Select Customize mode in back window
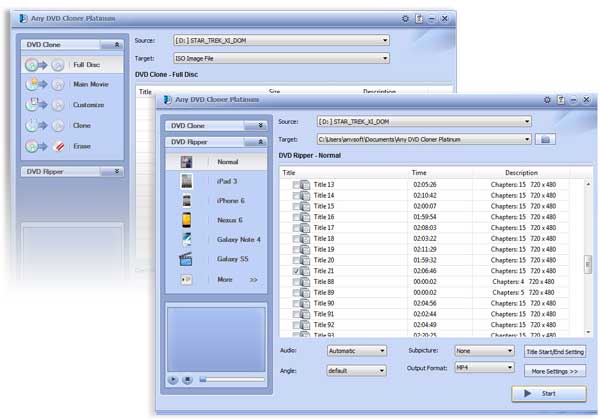600x420 pixels. point(72,104)
